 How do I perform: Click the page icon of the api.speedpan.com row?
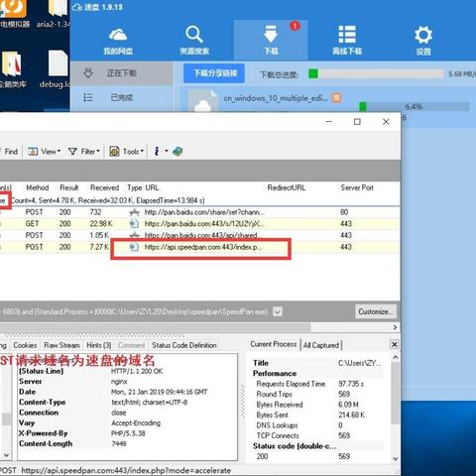134,247
